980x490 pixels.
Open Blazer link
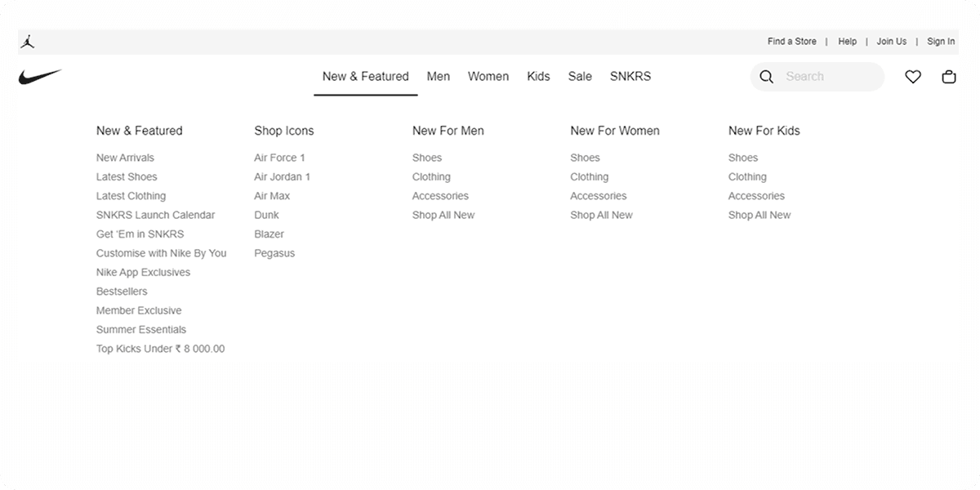[269, 234]
